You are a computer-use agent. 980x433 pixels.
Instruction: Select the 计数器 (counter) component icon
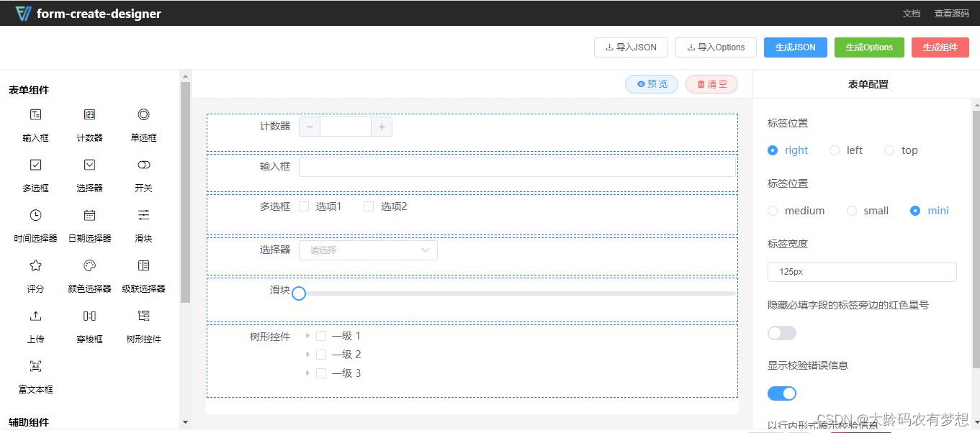coord(89,115)
